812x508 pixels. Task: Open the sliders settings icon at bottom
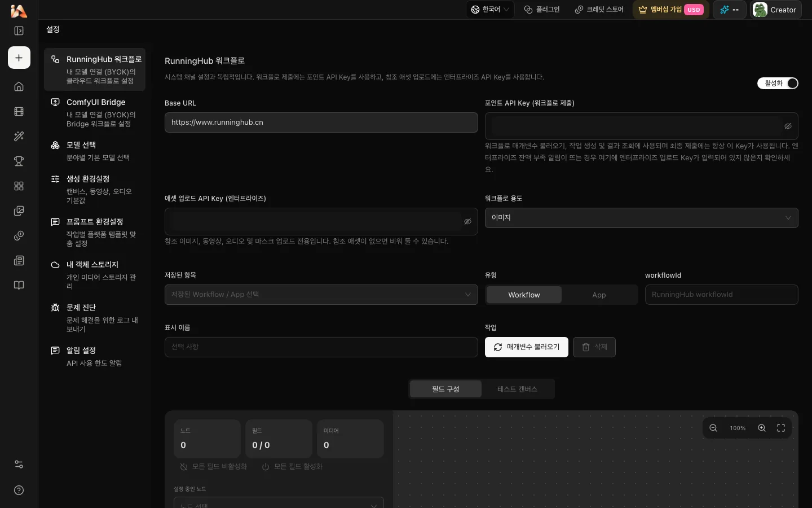pos(19,465)
